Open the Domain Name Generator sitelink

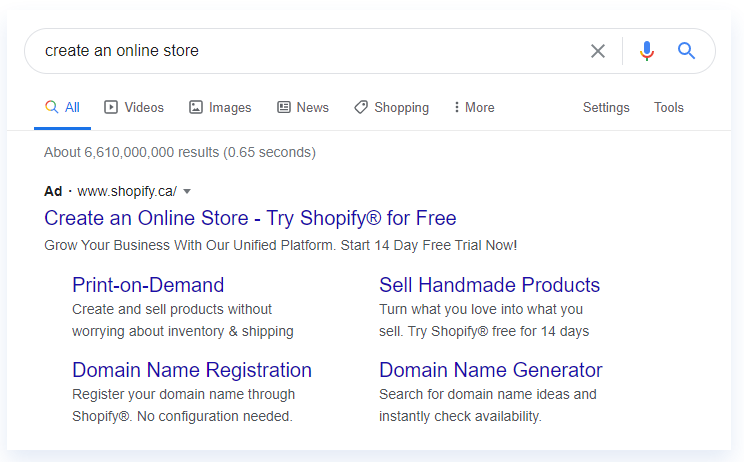(x=491, y=370)
